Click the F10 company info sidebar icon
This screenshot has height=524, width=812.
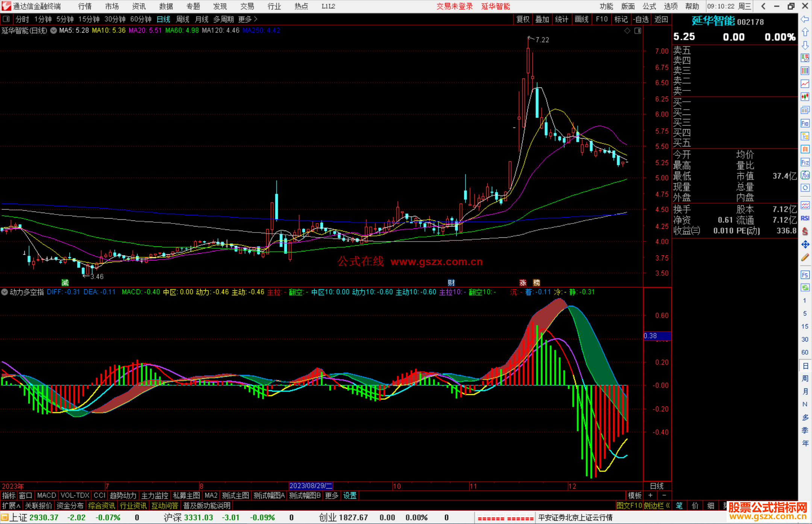click(x=804, y=123)
